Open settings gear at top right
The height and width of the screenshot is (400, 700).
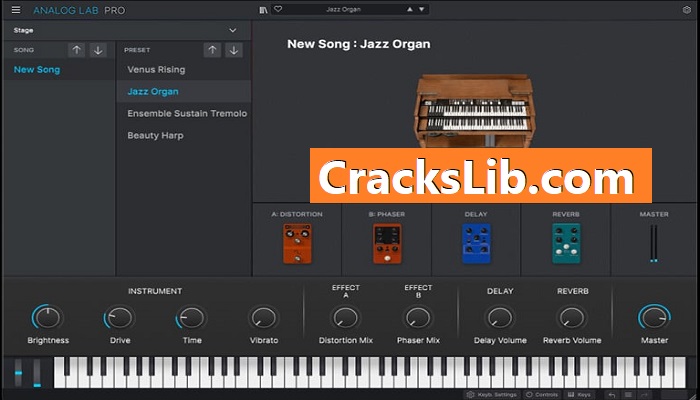pos(687,10)
